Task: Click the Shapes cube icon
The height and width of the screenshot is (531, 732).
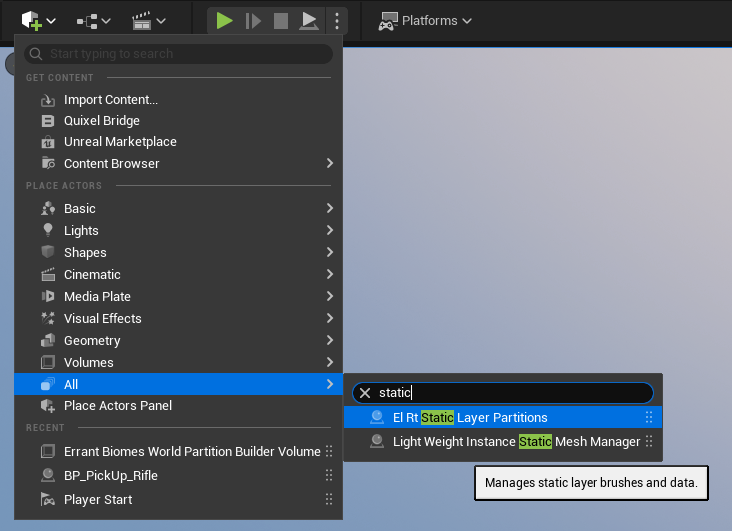Action: click(48, 252)
